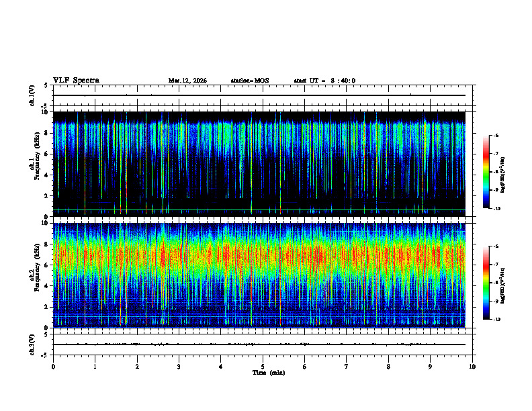Click the "VLF Spectra" plot title
The image size is (532, 411).
coord(76,81)
